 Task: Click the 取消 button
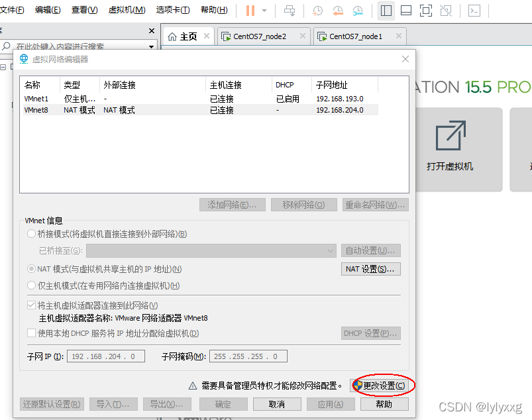[277, 404]
